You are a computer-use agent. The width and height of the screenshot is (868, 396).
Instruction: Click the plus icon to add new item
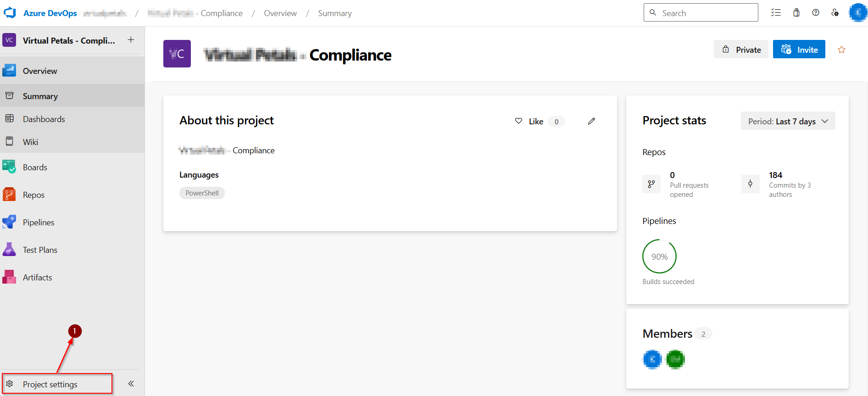click(131, 40)
